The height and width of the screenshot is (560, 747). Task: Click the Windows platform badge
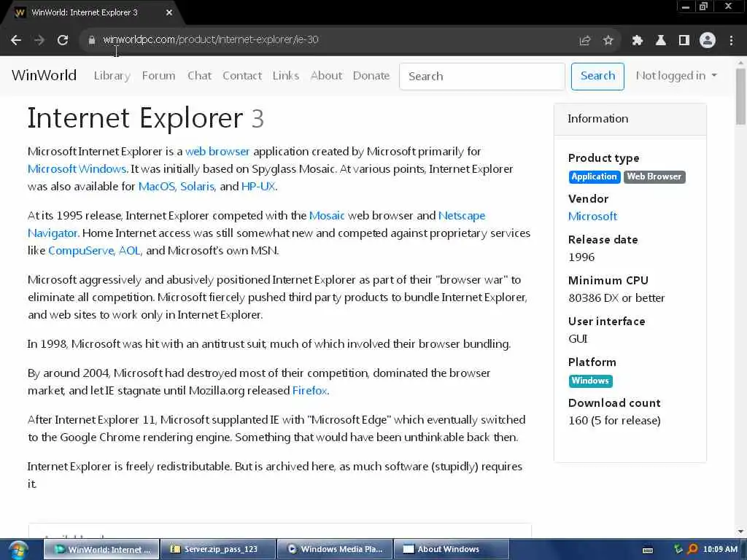(x=590, y=381)
